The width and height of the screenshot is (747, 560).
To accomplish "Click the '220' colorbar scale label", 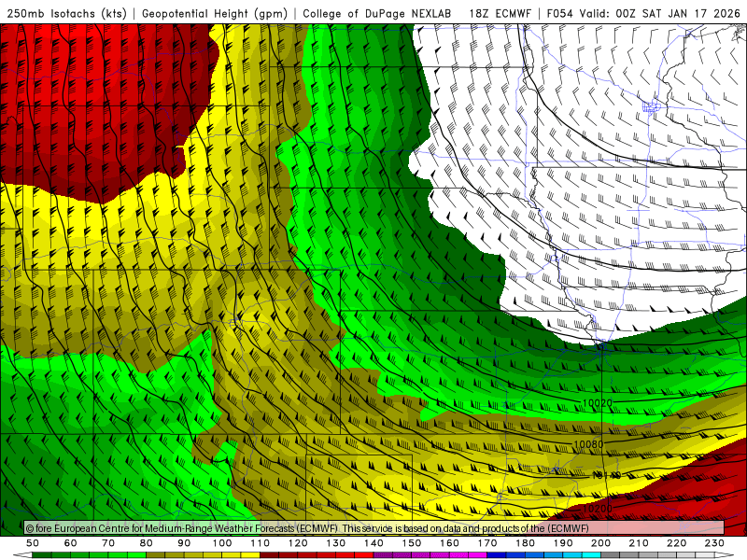I will coord(676,543).
